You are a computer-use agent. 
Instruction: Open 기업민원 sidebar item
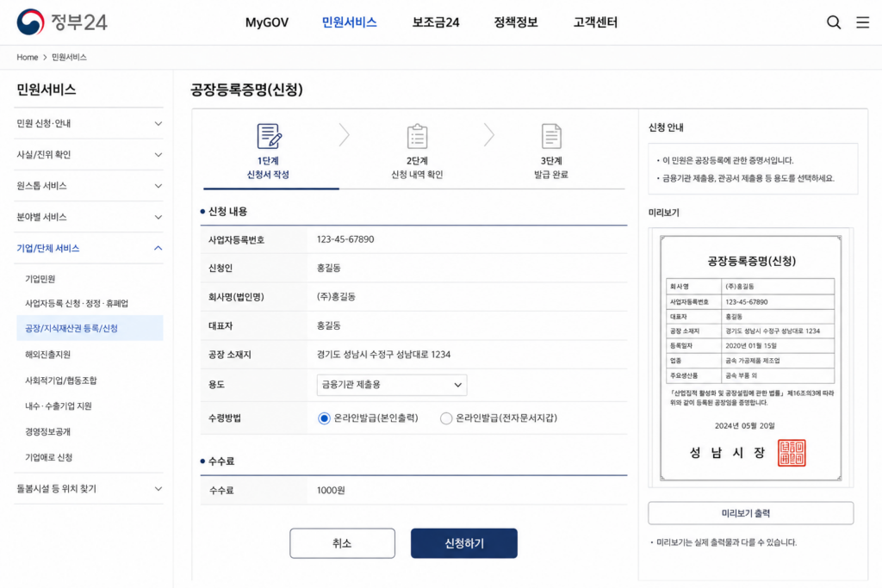coord(40,279)
